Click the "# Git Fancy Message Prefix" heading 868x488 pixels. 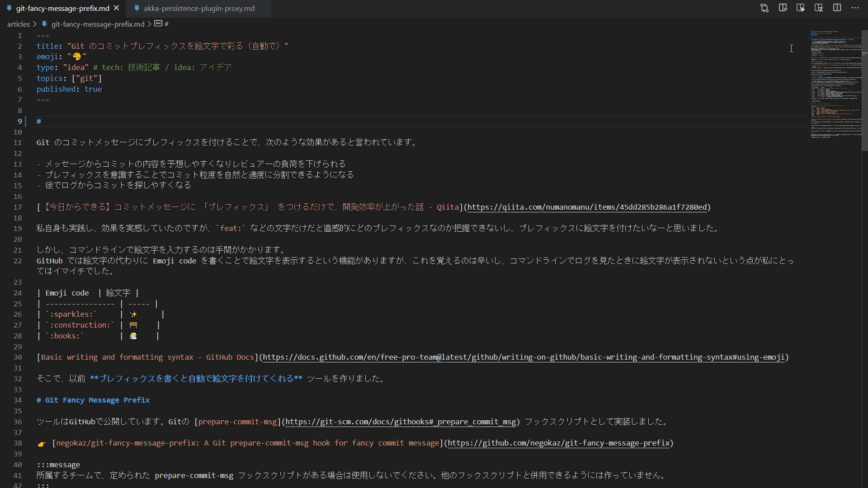(x=93, y=400)
